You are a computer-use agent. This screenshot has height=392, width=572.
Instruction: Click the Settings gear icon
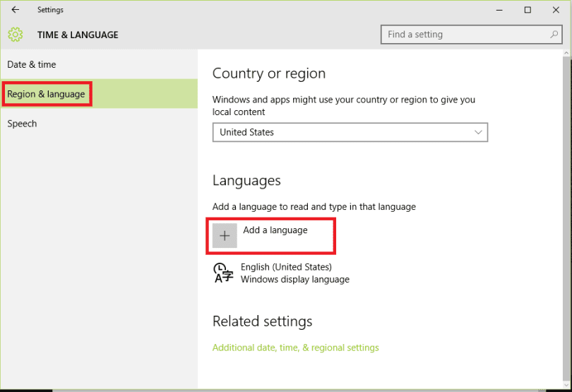16,35
